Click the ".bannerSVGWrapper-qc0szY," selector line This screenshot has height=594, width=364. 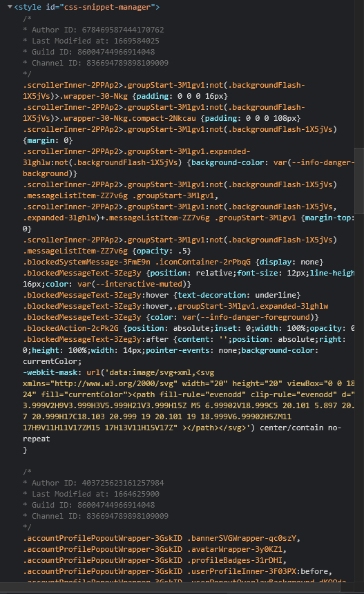pyautogui.click(x=162, y=538)
